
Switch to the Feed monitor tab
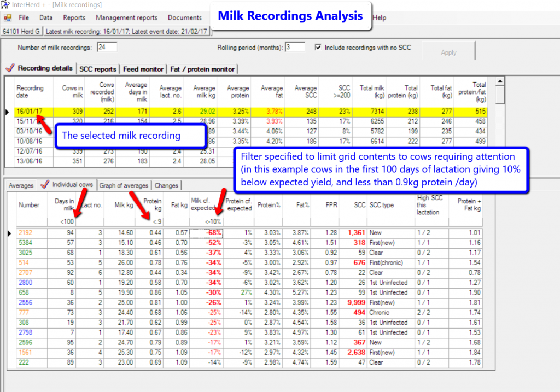[x=143, y=69]
